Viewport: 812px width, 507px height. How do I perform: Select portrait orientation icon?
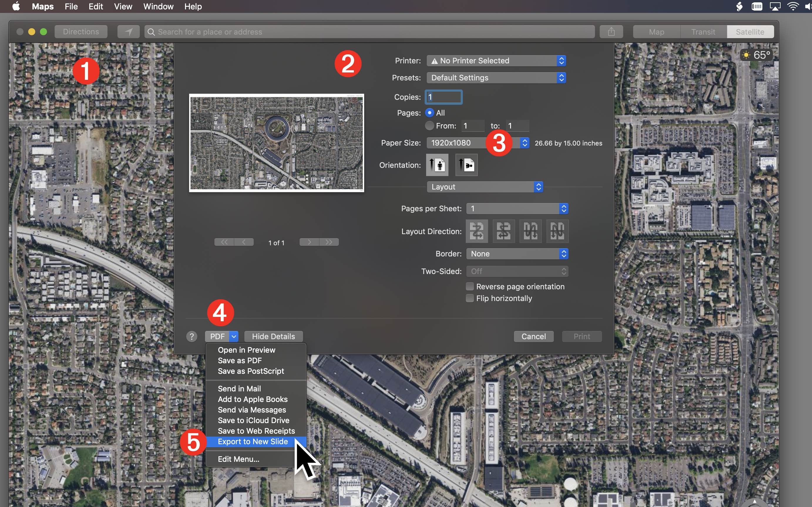(x=437, y=165)
